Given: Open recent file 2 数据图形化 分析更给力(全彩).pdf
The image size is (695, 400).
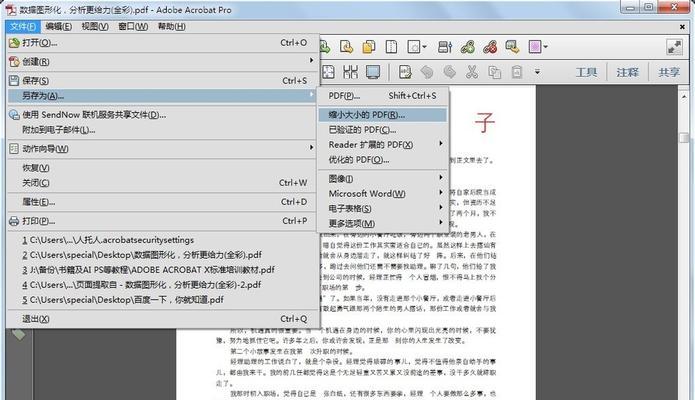Looking at the screenshot, I should point(162,255).
